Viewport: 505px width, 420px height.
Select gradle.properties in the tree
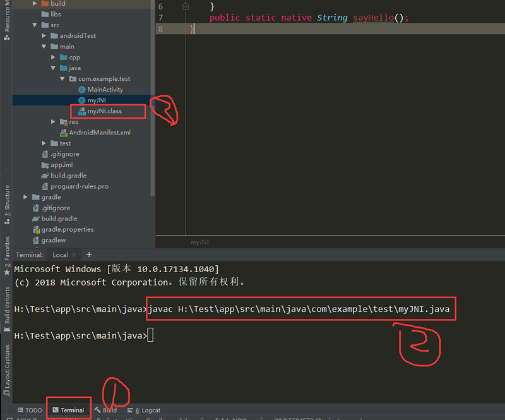pos(68,229)
